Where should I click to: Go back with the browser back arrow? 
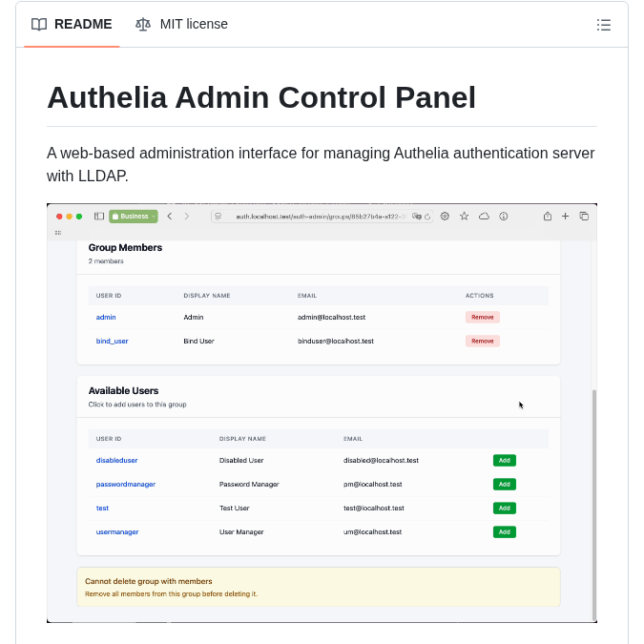coord(170,216)
